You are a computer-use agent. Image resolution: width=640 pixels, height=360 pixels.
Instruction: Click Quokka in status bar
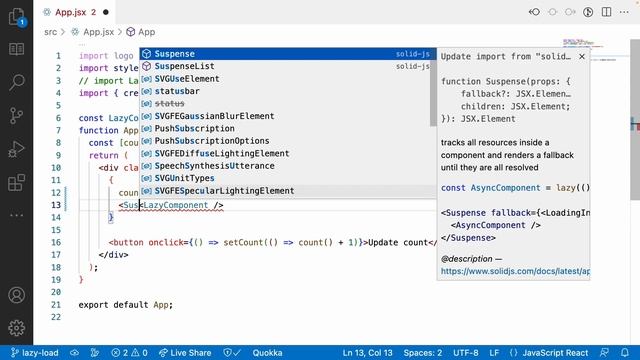(x=267, y=353)
